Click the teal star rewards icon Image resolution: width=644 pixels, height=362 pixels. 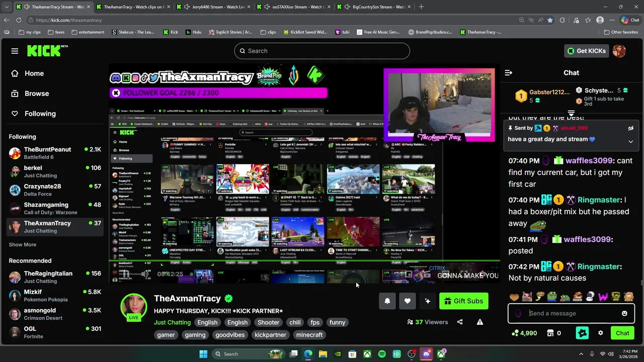pos(582,333)
